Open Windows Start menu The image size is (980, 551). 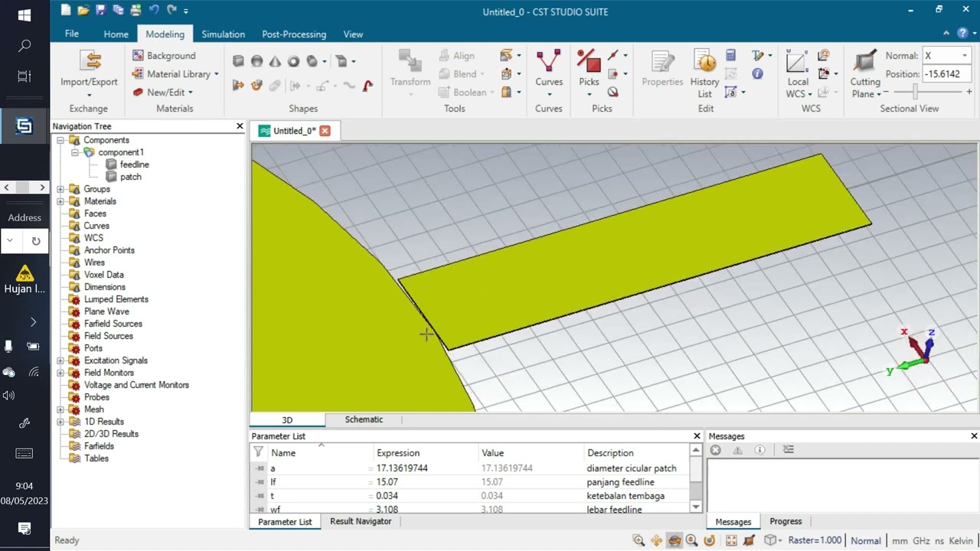24,15
